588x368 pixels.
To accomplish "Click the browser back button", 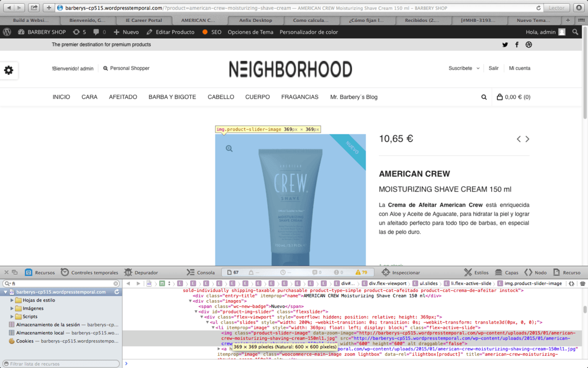I will [9, 7].
